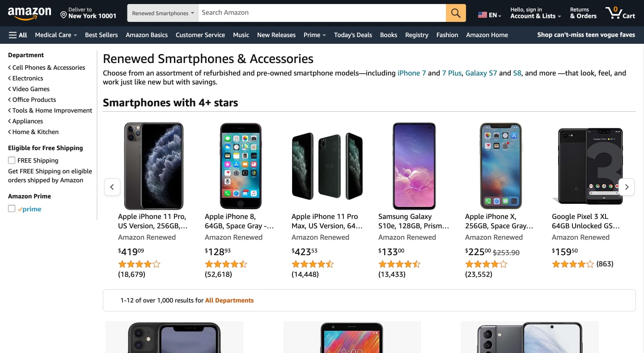Viewport: 644px width, 353px height.
Task: Open the shopping cart
Action: pos(620,13)
